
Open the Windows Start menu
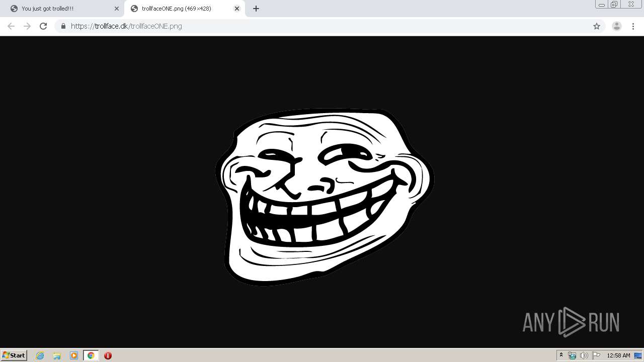(x=14, y=355)
